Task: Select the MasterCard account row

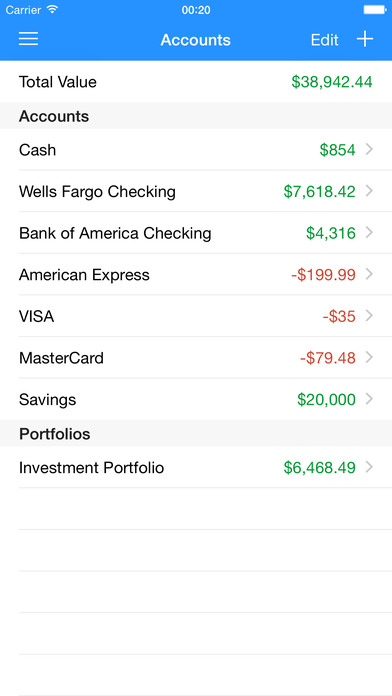Action: tap(196, 358)
